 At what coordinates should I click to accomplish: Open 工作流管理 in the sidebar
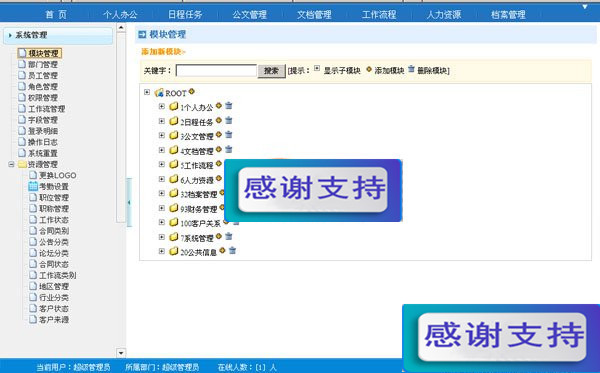tap(47, 109)
